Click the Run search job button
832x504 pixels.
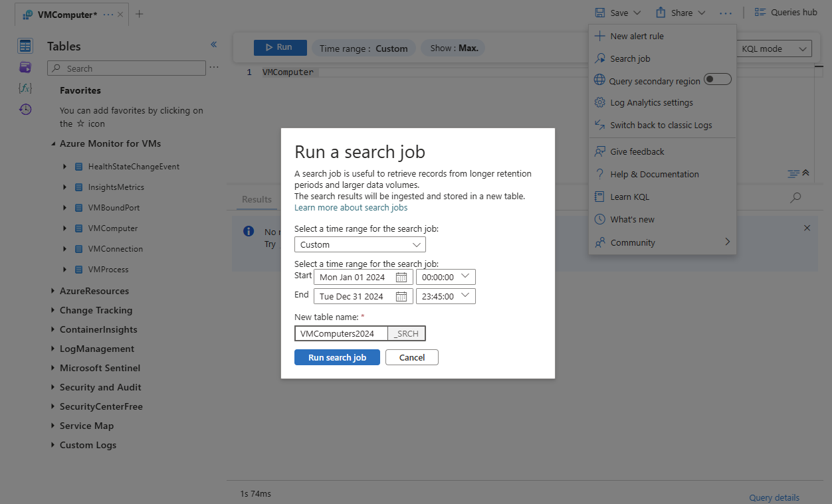[x=337, y=357]
